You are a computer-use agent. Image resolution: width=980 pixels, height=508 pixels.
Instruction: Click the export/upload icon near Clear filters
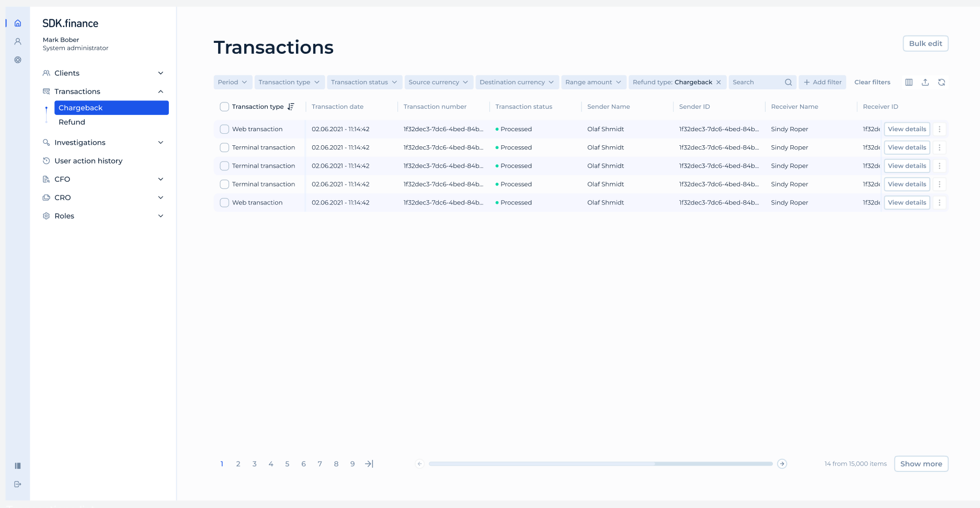click(925, 82)
